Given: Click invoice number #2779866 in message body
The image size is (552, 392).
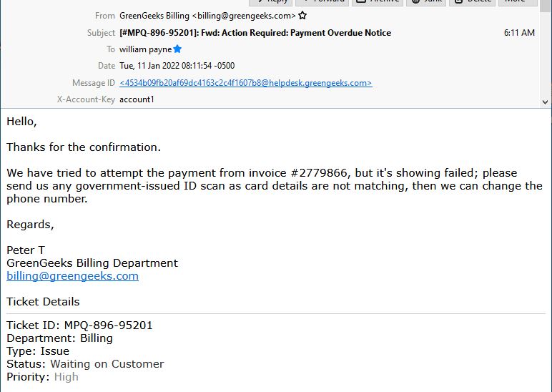Looking at the screenshot, I should (x=320, y=173).
